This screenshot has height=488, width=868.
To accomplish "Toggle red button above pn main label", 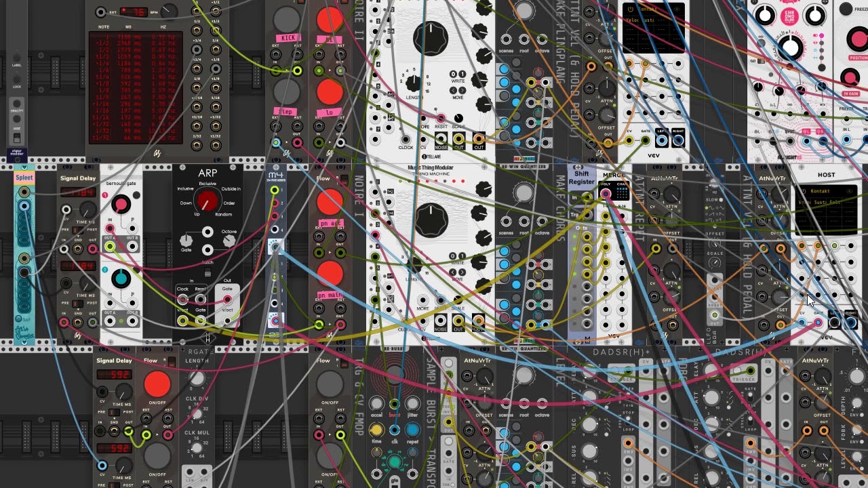I will (x=330, y=274).
